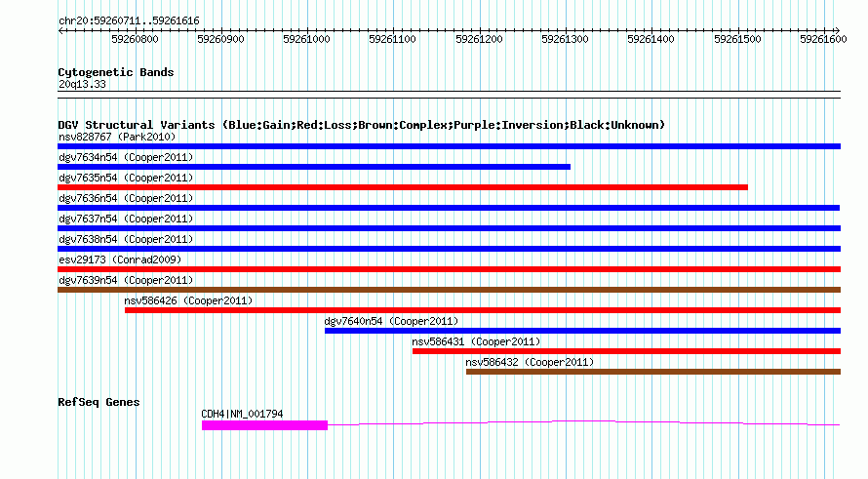Click the nsv586431 (Cooper2011) label
The width and height of the screenshot is (868, 479).
(x=476, y=341)
